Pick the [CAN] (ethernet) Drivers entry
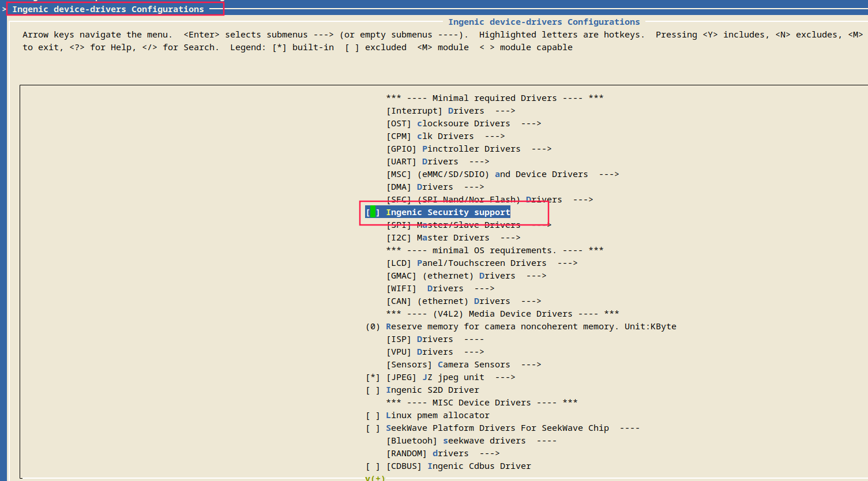Image resolution: width=868 pixels, height=481 pixels. pos(464,301)
